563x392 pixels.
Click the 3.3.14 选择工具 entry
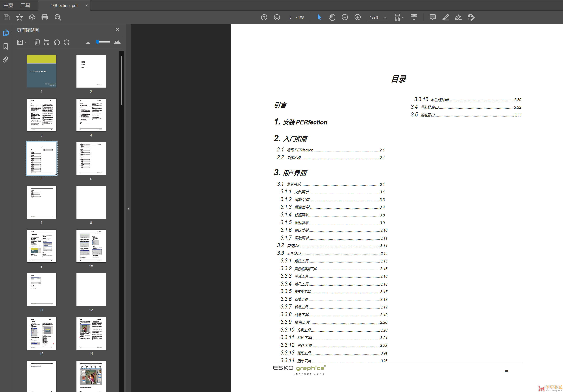[334, 361]
